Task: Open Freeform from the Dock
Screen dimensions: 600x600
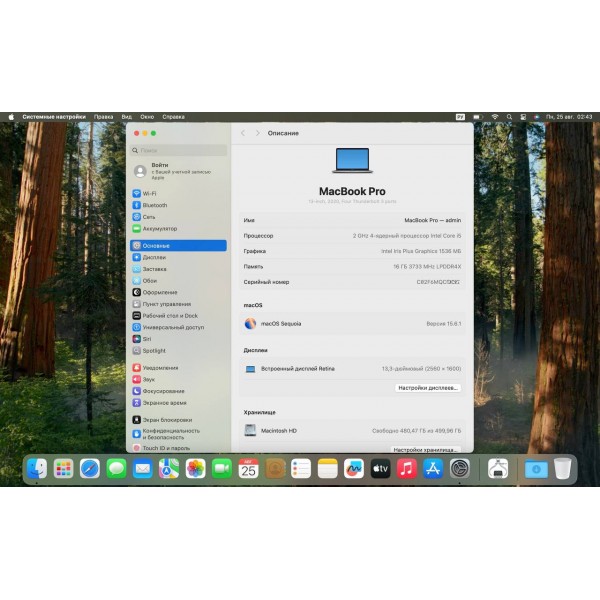Action: (x=354, y=468)
